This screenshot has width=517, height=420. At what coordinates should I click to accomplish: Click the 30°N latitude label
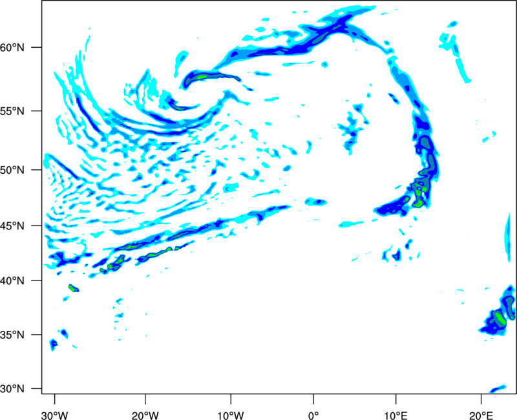(12, 389)
